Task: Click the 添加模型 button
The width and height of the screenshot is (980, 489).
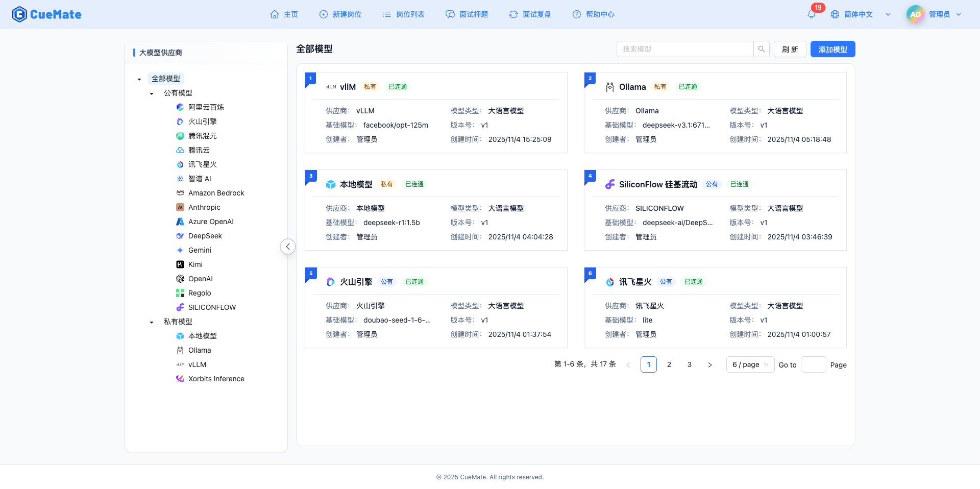Action: click(832, 49)
